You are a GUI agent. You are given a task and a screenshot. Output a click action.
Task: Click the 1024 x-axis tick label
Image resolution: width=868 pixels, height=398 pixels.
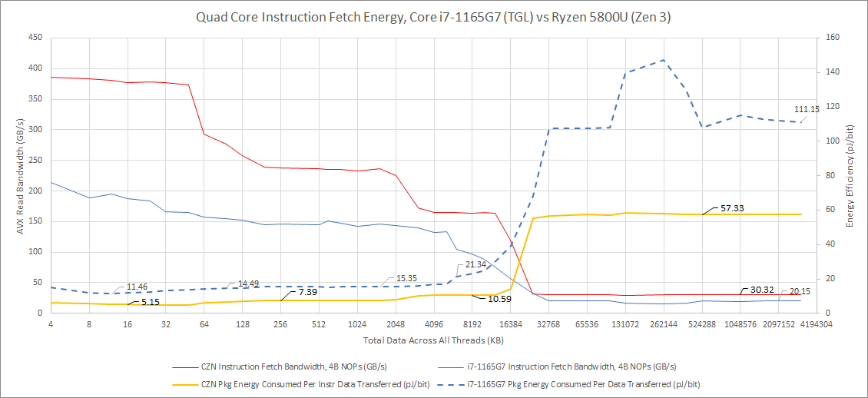[x=357, y=324]
